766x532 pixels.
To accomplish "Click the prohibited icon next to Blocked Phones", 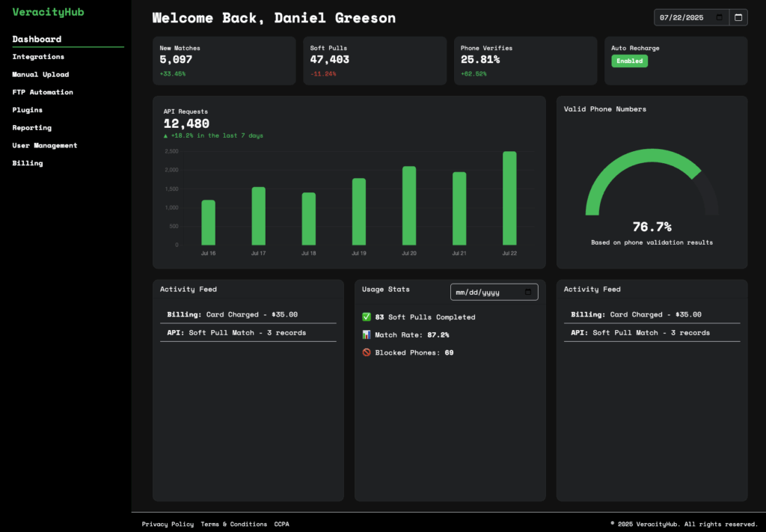I will (x=367, y=352).
